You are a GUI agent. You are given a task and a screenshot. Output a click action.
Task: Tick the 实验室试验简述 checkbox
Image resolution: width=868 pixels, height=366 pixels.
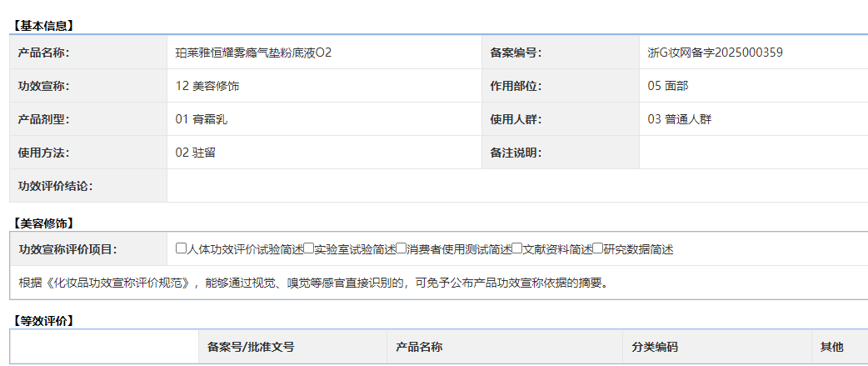(x=308, y=248)
